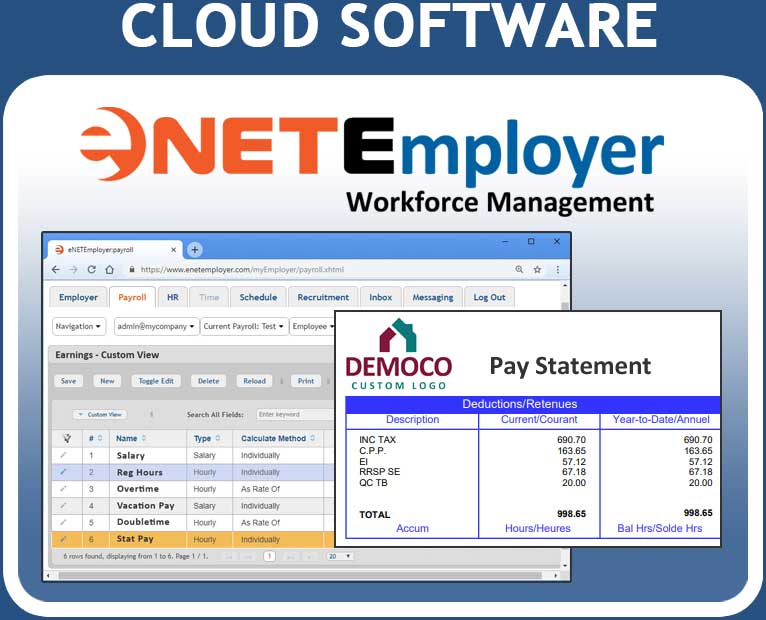Click the browser forward arrow

[x=73, y=270]
